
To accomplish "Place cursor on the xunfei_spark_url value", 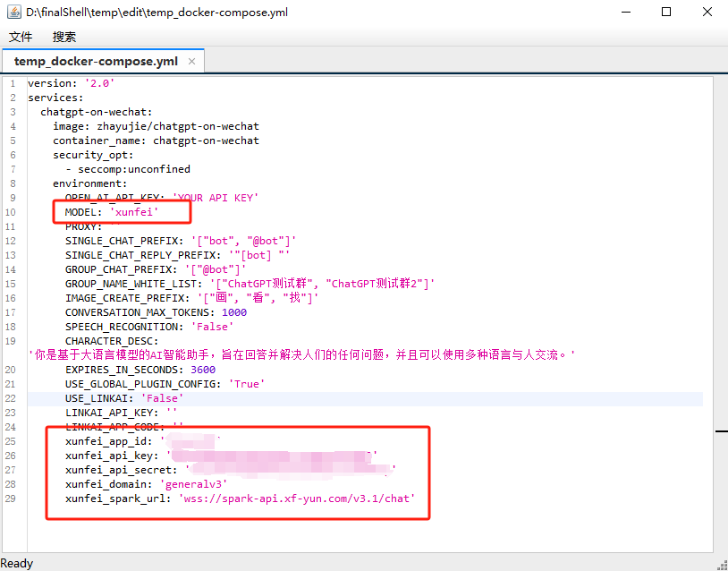I will point(297,499).
